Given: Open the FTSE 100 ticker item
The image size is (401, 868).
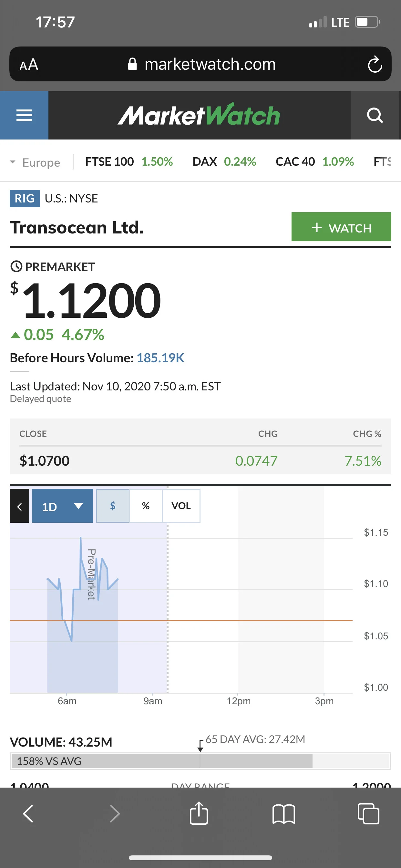Looking at the screenshot, I should (x=129, y=162).
